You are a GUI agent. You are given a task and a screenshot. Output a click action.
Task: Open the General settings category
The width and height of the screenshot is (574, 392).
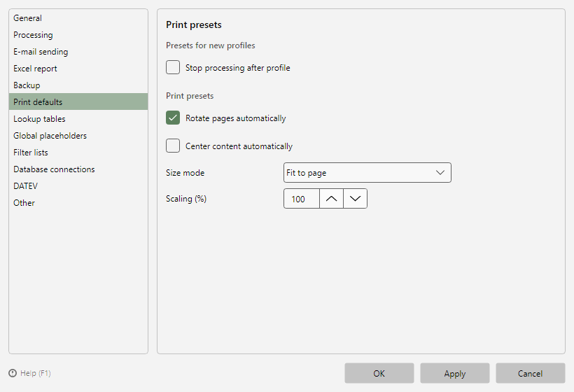pos(78,18)
